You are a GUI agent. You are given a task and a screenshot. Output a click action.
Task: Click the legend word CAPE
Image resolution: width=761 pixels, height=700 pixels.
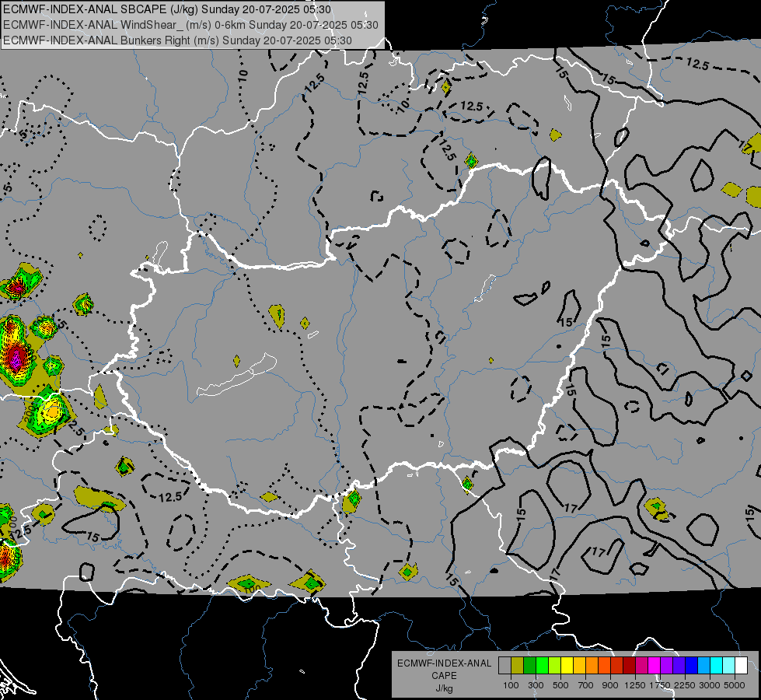[444, 675]
